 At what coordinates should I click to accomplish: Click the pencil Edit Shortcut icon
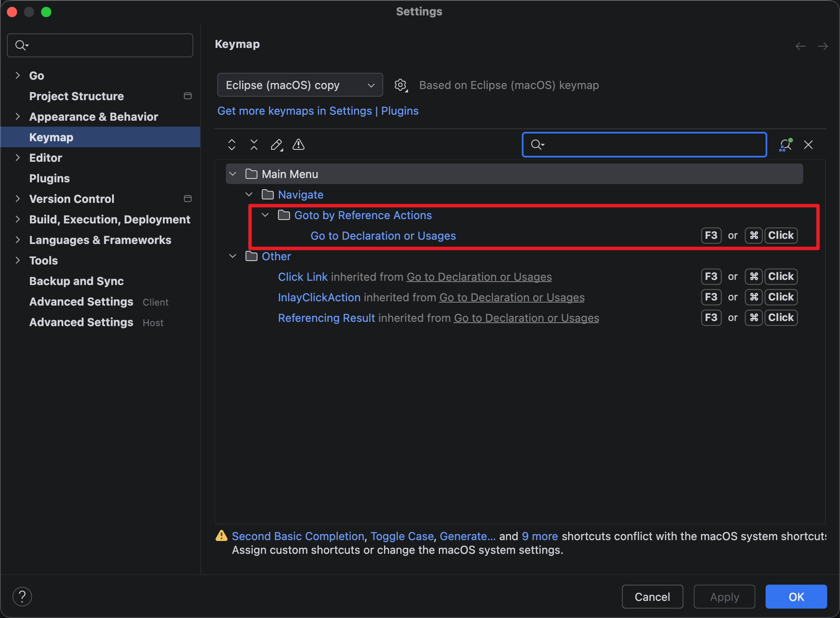point(276,145)
